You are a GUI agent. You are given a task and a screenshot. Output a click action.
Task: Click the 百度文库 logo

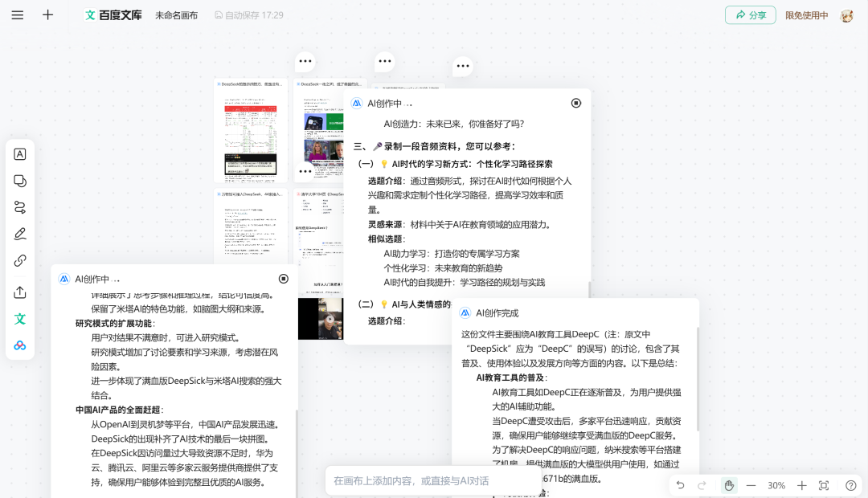113,15
